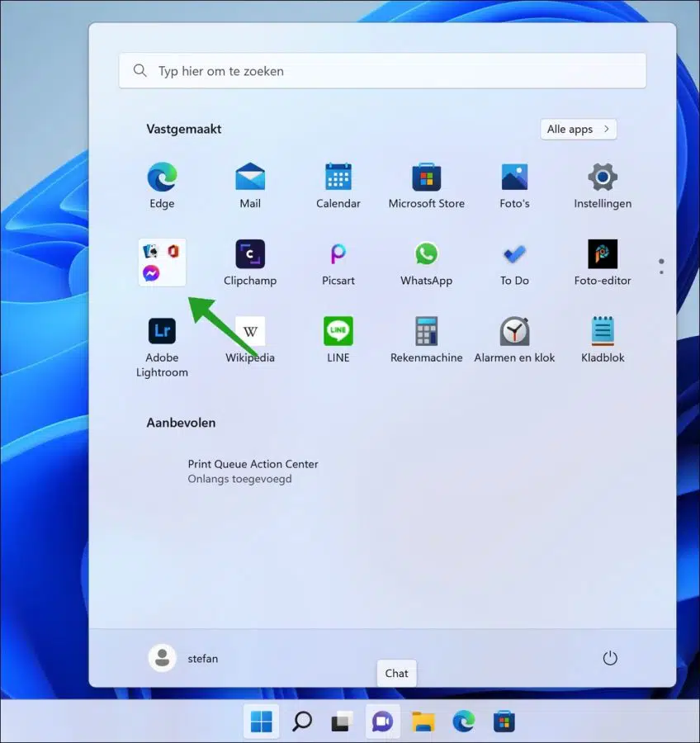Open the To Do app
700x743 pixels.
coord(515,263)
